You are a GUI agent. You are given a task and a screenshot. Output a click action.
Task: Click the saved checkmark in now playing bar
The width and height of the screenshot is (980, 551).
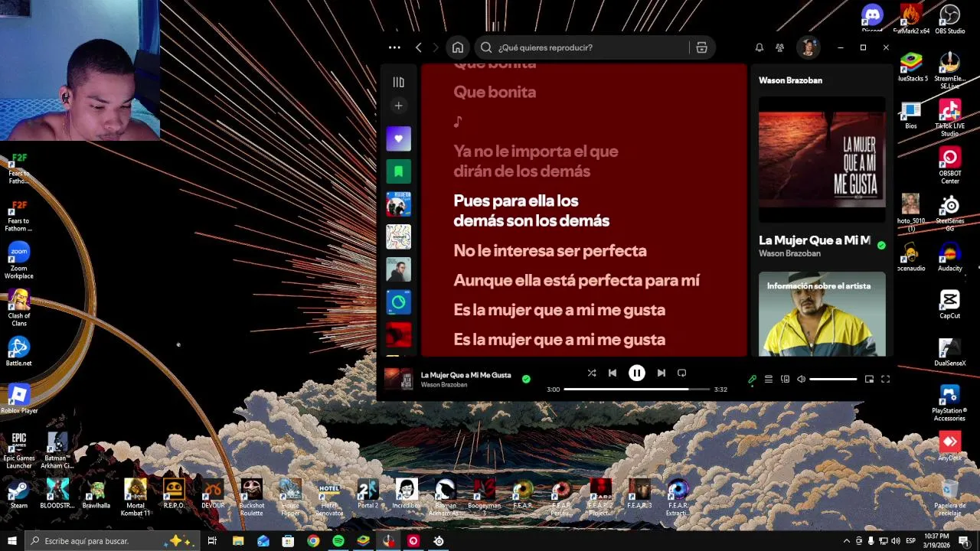click(526, 379)
